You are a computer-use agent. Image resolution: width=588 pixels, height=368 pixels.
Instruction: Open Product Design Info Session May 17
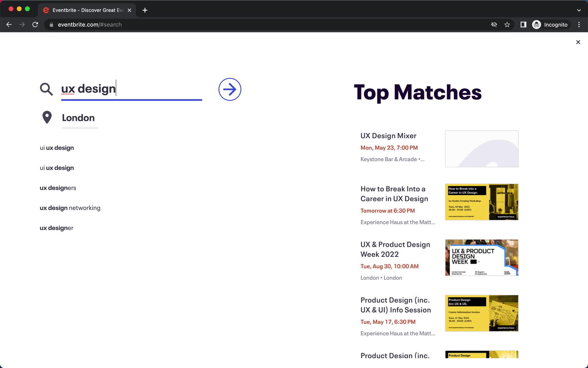click(396, 305)
